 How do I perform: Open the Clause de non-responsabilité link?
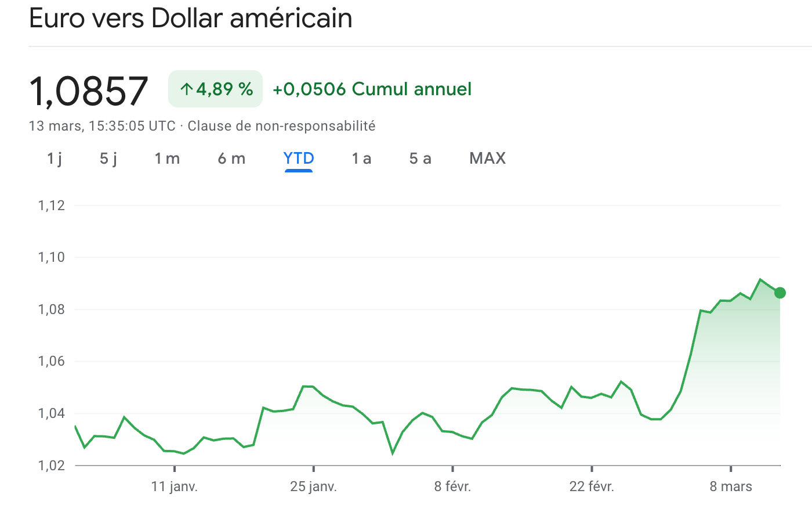[281, 126]
